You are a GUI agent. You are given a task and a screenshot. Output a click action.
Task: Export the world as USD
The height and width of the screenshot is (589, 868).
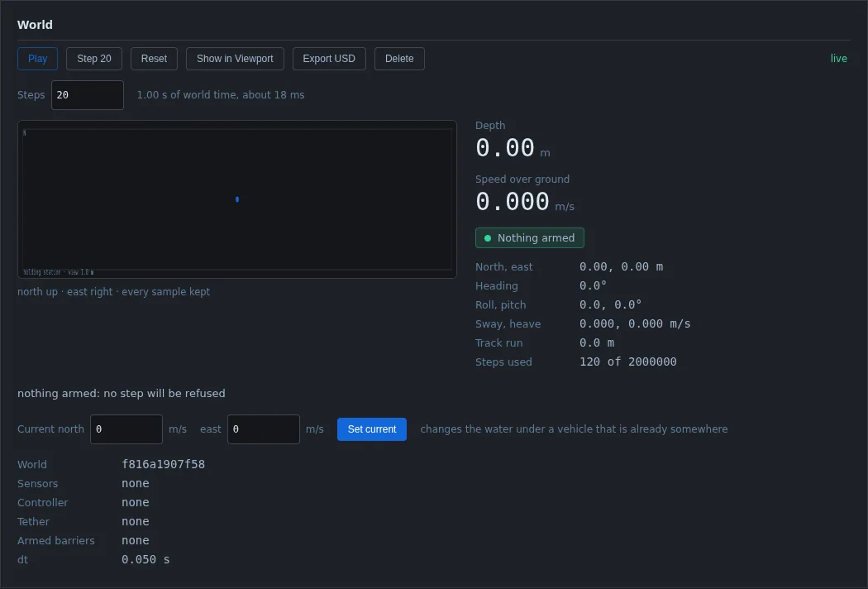click(x=329, y=59)
